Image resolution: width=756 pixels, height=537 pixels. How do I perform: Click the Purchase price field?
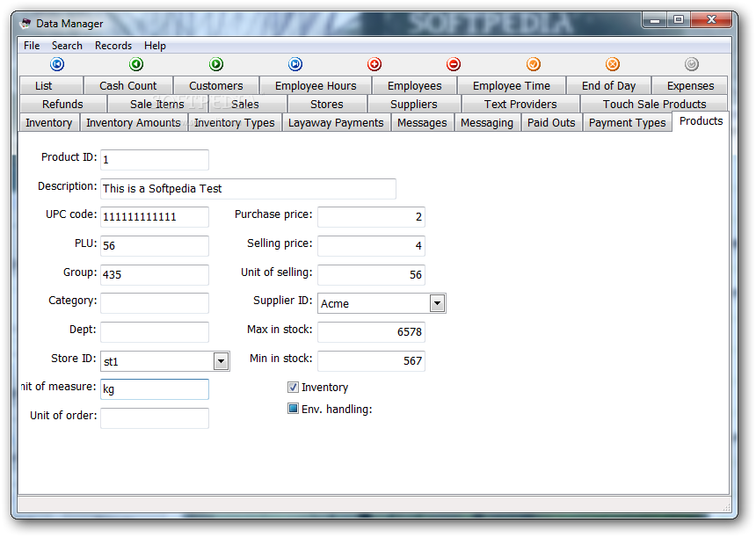[x=371, y=216]
